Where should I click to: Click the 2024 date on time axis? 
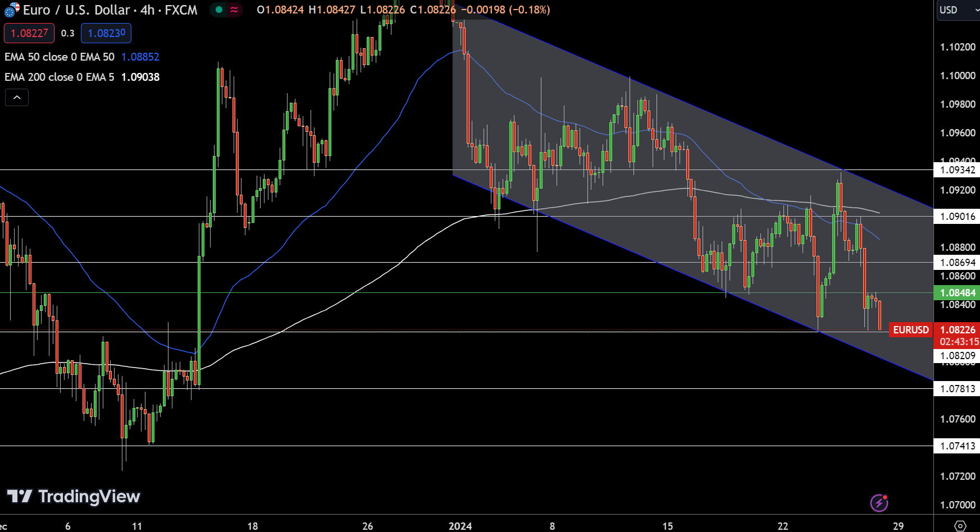460,526
